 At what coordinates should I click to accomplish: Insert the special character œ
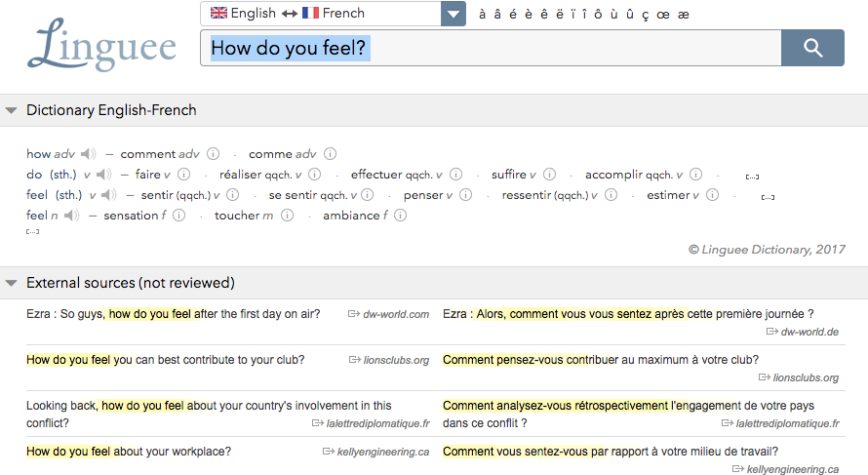[663, 14]
